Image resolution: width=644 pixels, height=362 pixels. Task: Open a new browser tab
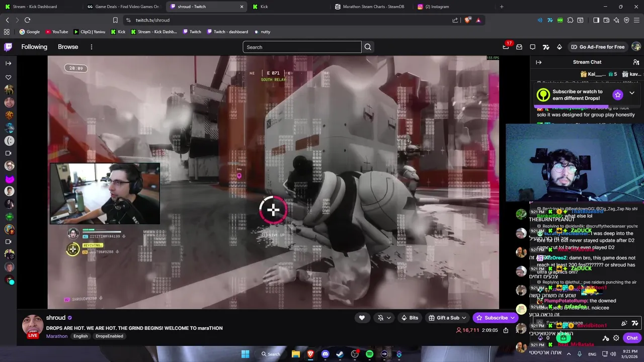pyautogui.click(x=501, y=7)
